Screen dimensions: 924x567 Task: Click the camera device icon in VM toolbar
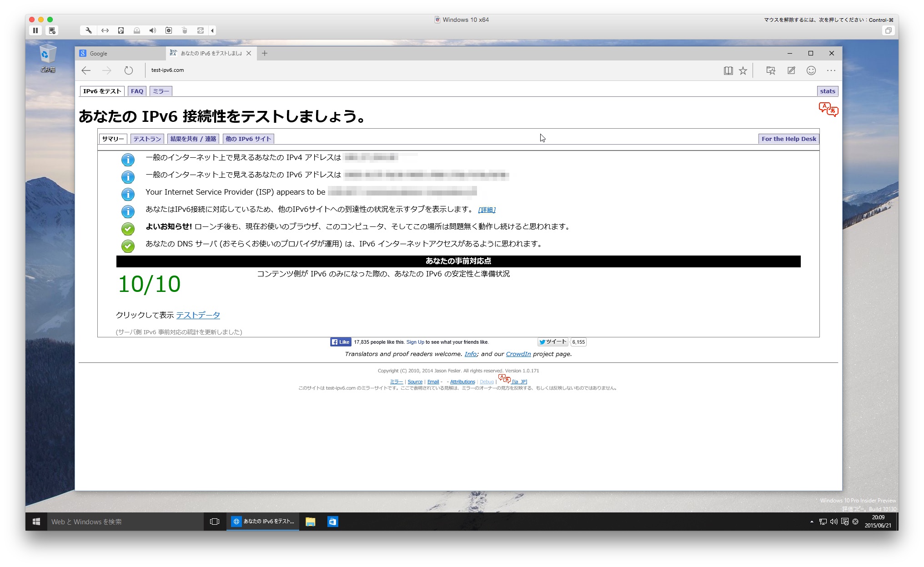tap(169, 30)
